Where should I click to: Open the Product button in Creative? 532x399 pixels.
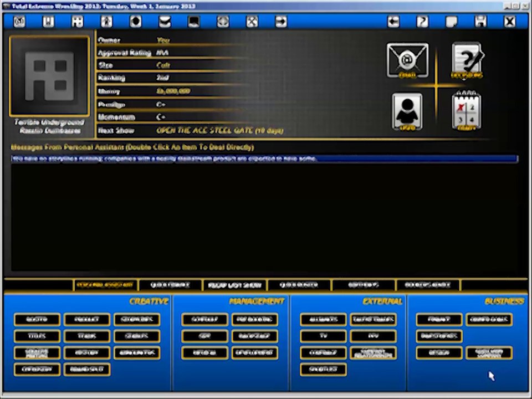tap(87, 319)
